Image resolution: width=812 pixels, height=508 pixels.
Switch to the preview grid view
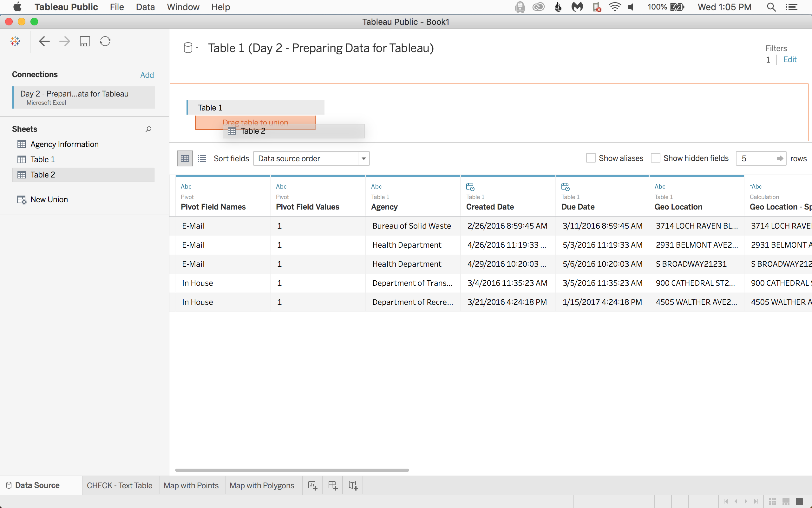point(185,158)
